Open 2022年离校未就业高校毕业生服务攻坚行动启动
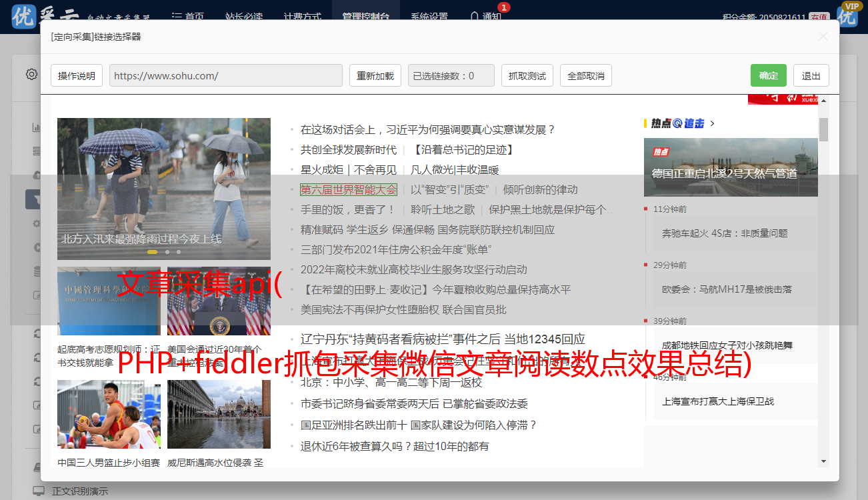Viewport: 868px width, 500px height. pos(413,269)
